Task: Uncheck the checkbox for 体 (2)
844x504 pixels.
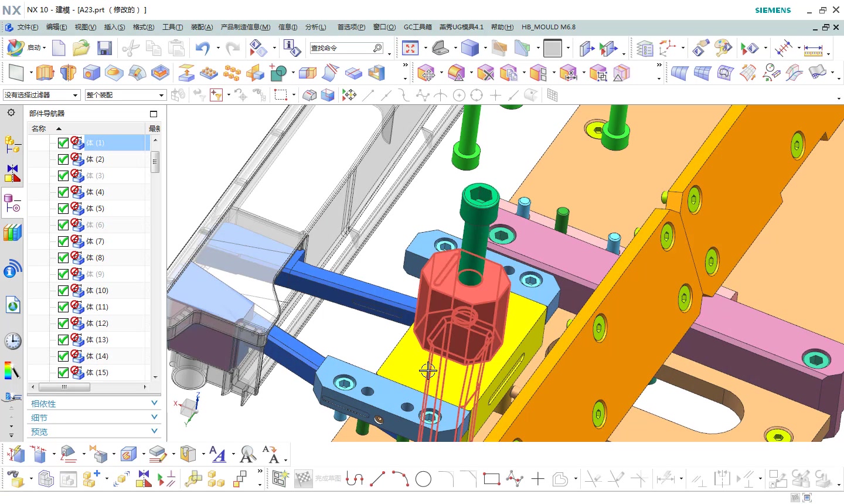Action: point(63,159)
